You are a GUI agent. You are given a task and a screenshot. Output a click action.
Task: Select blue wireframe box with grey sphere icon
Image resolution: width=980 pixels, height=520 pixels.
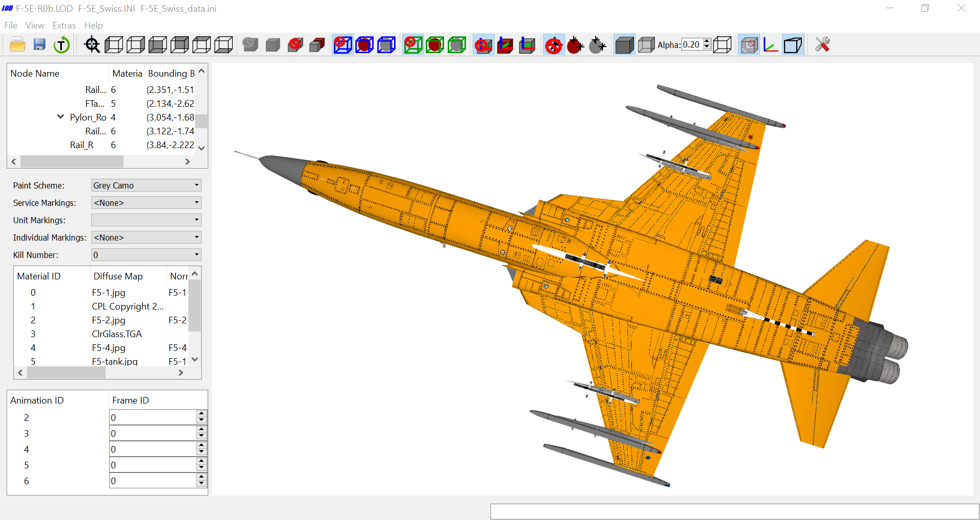(x=387, y=45)
